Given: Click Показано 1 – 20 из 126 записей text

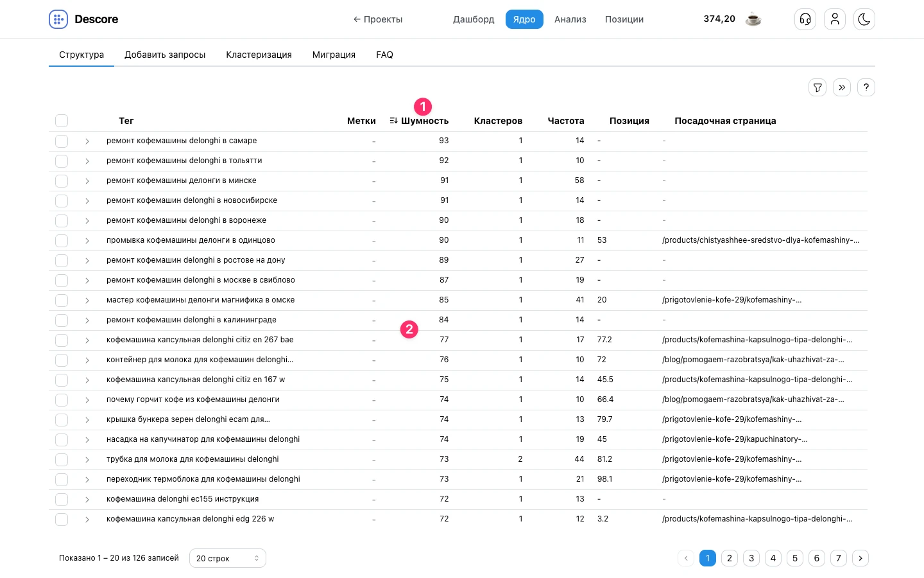Looking at the screenshot, I should point(119,558).
